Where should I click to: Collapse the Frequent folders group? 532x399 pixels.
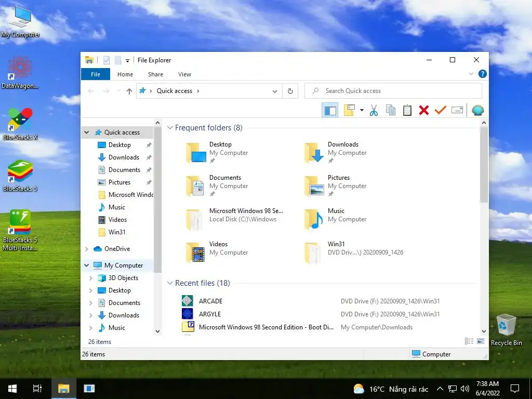coord(170,128)
